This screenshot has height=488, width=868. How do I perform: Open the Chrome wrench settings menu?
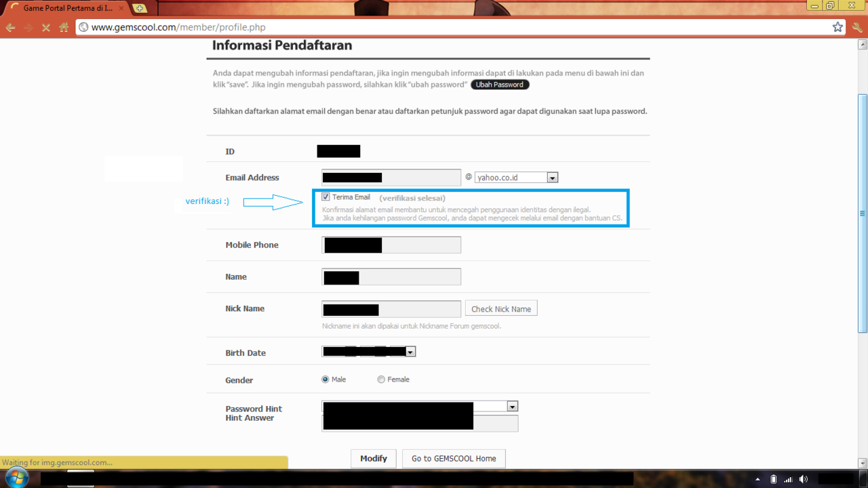tap(857, 28)
